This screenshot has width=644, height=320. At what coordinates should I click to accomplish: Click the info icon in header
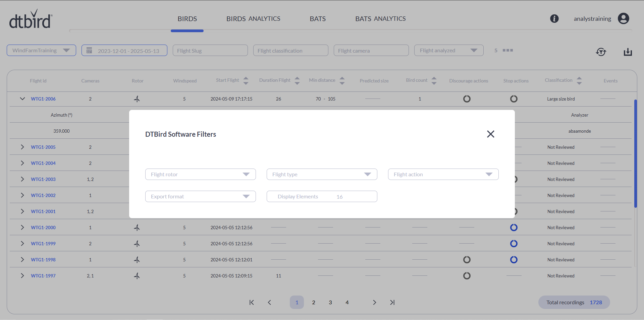[x=554, y=19]
